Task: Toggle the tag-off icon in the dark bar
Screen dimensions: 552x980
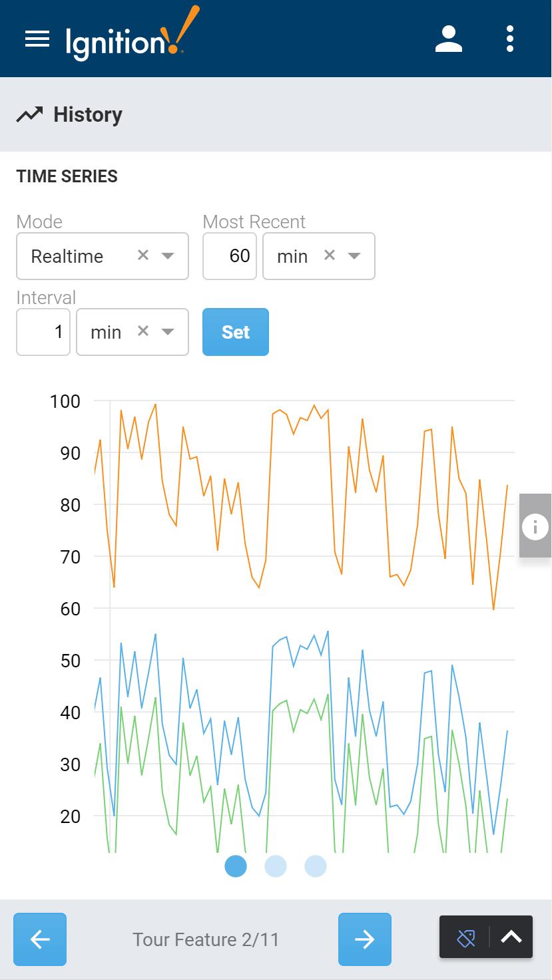Action: click(466, 938)
